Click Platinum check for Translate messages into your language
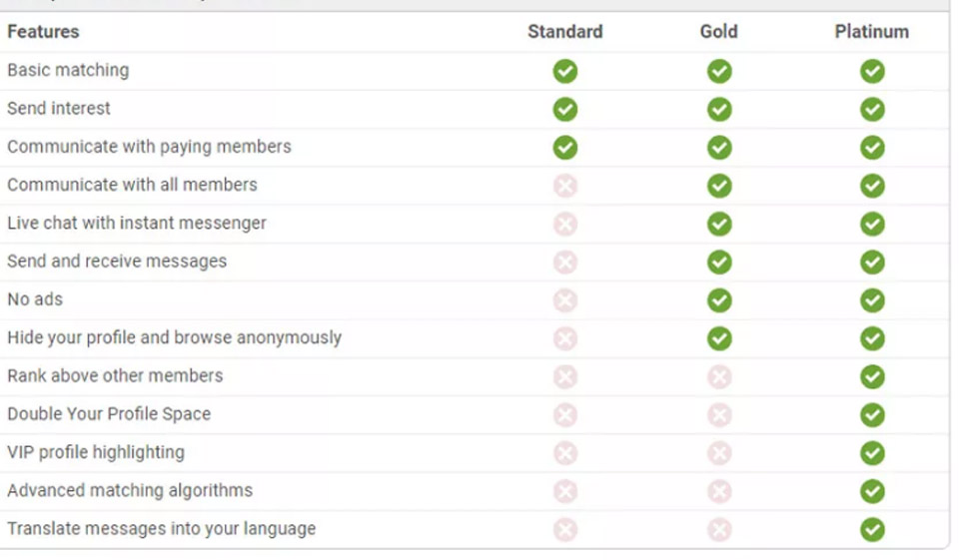Image resolution: width=959 pixels, height=560 pixels. [x=872, y=529]
